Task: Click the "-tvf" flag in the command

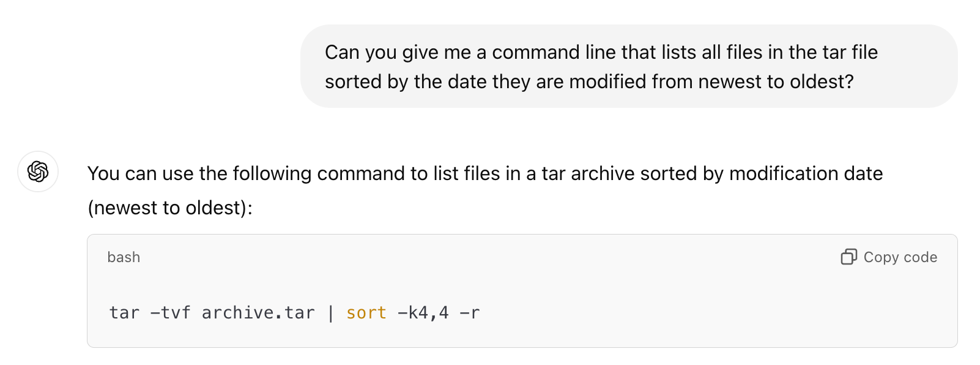Action: point(170,312)
